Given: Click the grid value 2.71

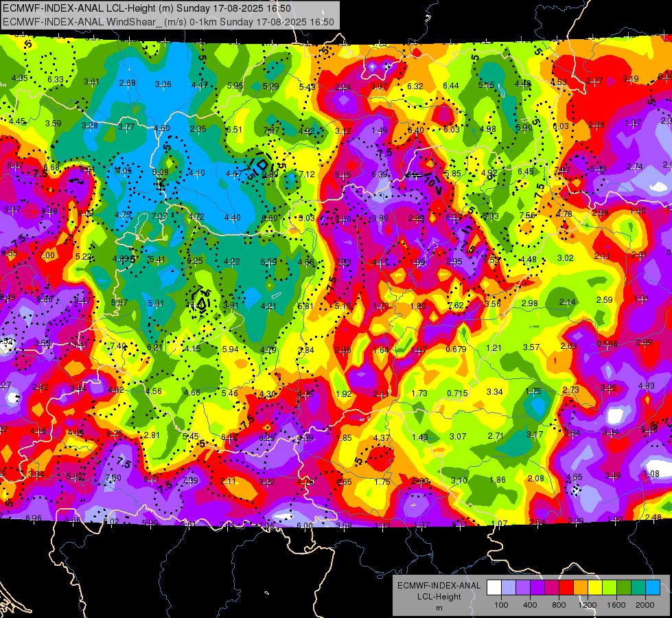Looking at the screenshot, I should [x=496, y=436].
